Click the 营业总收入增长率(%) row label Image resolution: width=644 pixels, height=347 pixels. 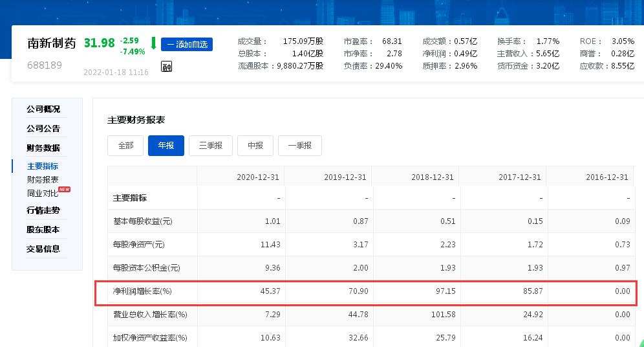coord(150,315)
